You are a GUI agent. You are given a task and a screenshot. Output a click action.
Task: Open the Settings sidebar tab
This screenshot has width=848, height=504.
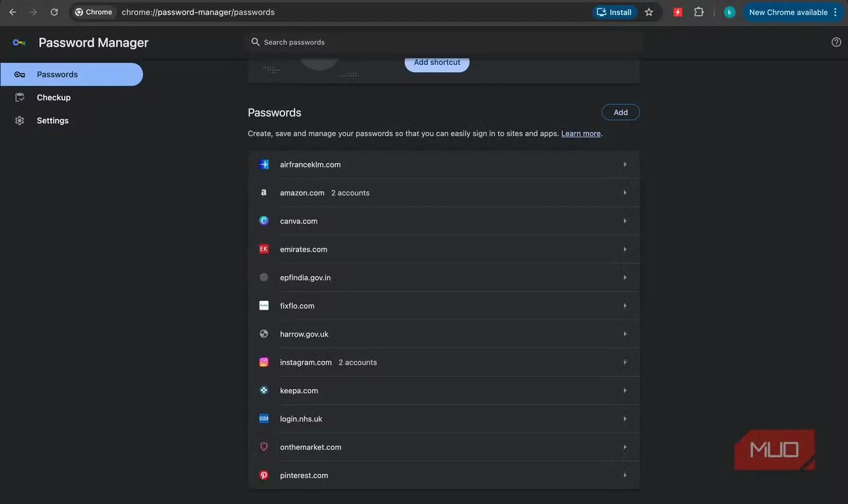click(72, 120)
